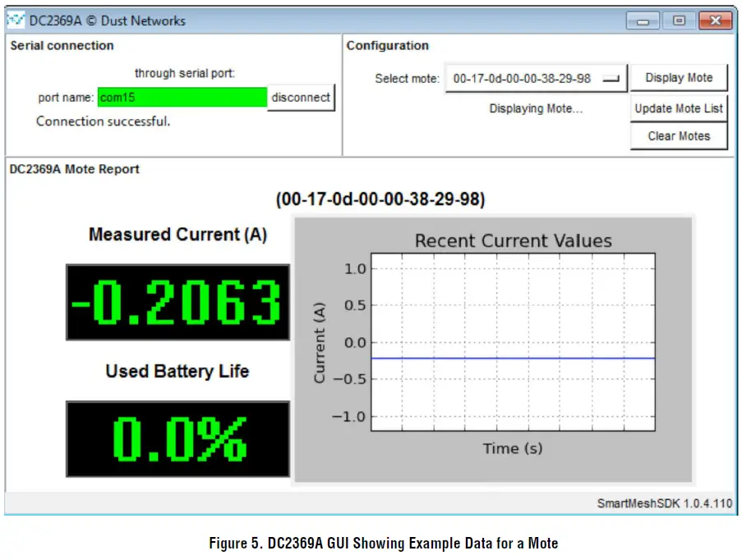Click inside the green port name field
742x560 pixels.
pyautogui.click(x=181, y=97)
